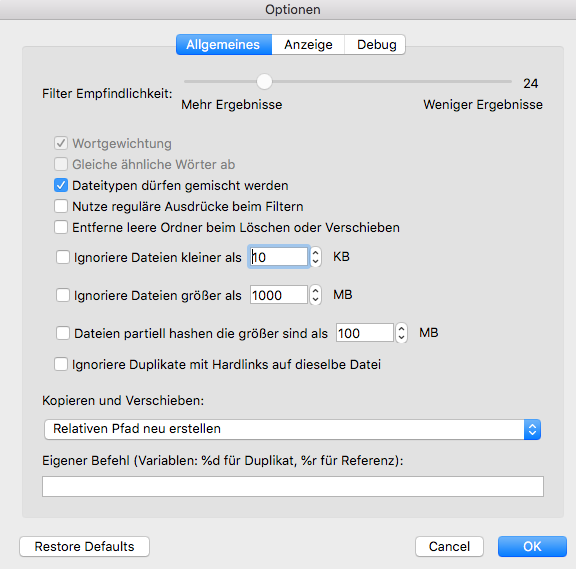Screen dimensions: 576x569
Task: Check Ignoriere Duplikate mit Hardlinks
Action: pos(61,364)
